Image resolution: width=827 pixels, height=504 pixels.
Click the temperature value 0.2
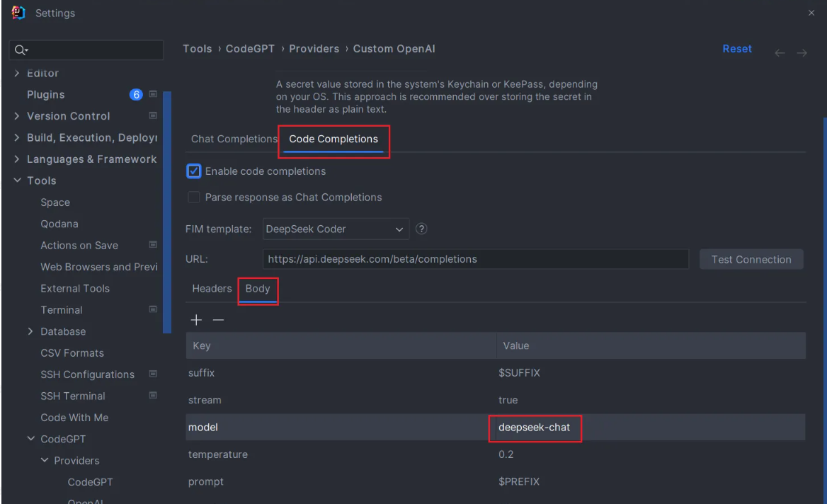point(651,454)
